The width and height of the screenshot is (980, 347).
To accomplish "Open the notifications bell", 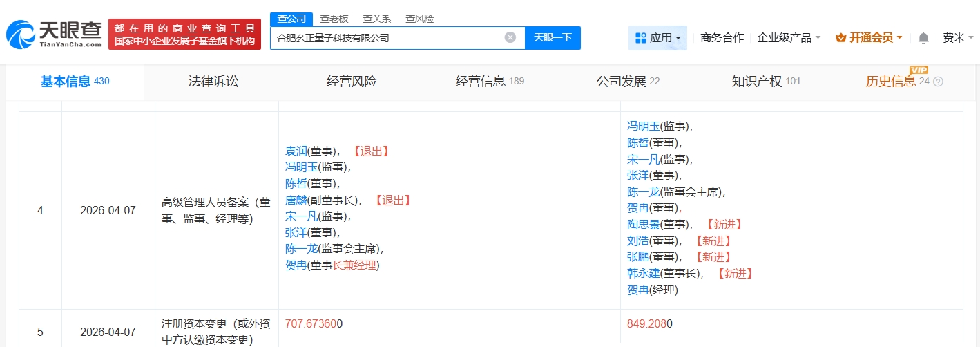I will click(x=923, y=38).
